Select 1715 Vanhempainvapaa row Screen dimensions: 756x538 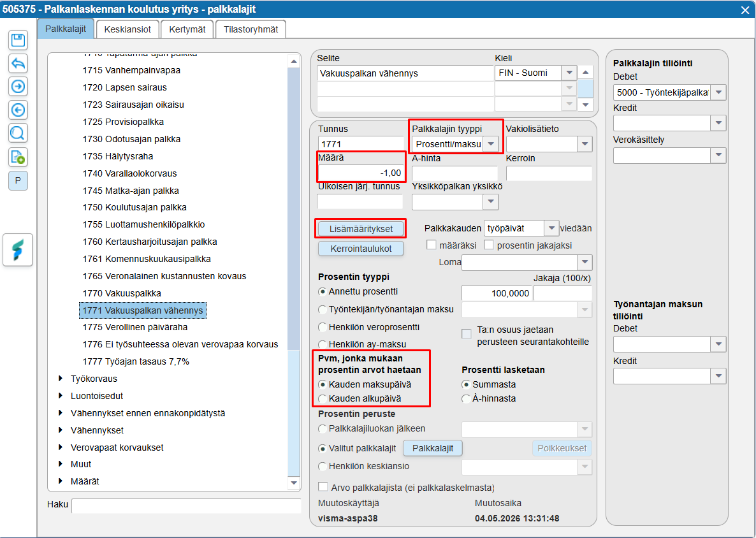131,70
